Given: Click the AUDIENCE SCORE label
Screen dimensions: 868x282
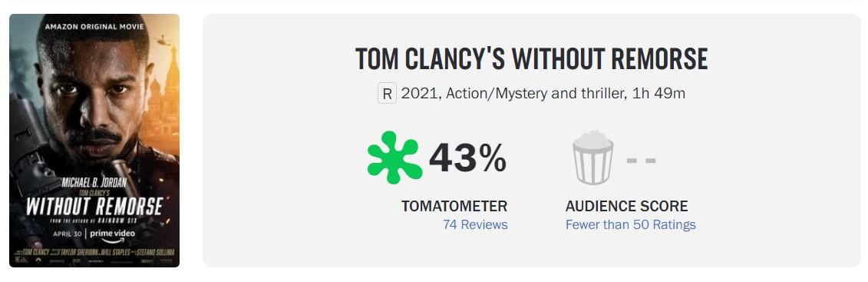Looking at the screenshot, I should click(627, 206).
